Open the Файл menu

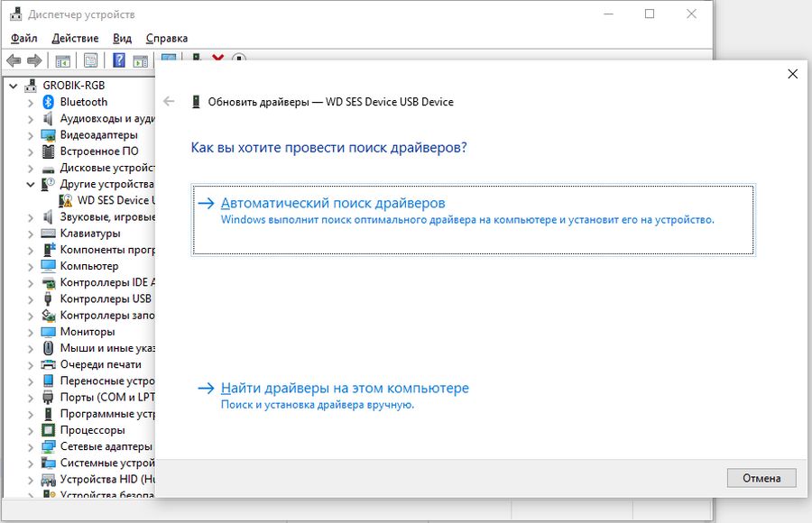24,38
